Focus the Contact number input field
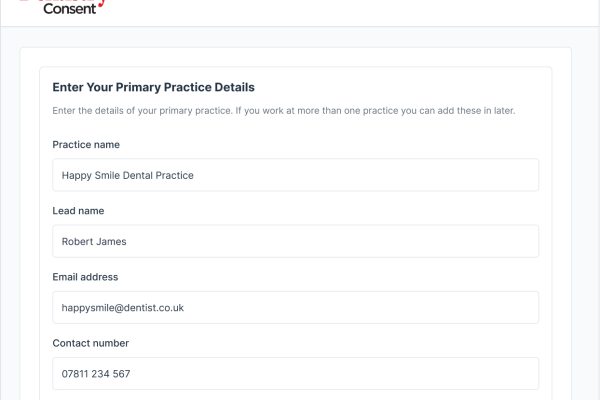This screenshot has width=600, height=400. coord(295,373)
